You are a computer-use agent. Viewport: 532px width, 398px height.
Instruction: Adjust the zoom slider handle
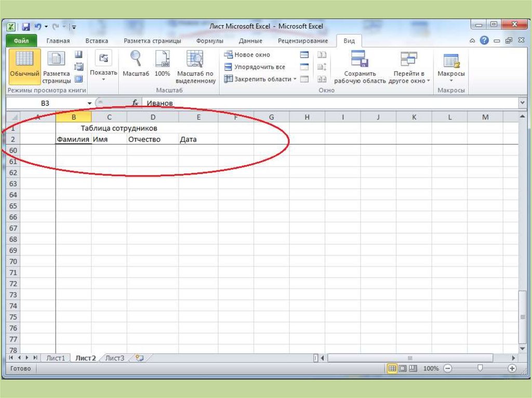tap(480, 368)
